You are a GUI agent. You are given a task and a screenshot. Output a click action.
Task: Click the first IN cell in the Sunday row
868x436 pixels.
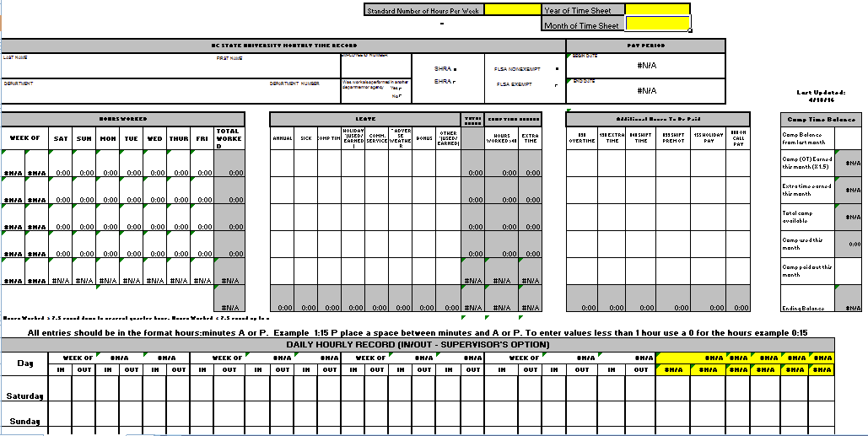tap(61, 414)
